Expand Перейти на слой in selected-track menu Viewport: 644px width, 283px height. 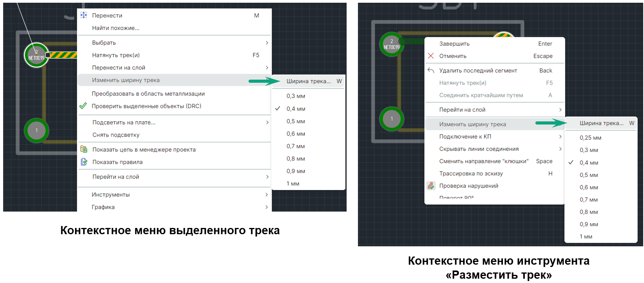(267, 176)
